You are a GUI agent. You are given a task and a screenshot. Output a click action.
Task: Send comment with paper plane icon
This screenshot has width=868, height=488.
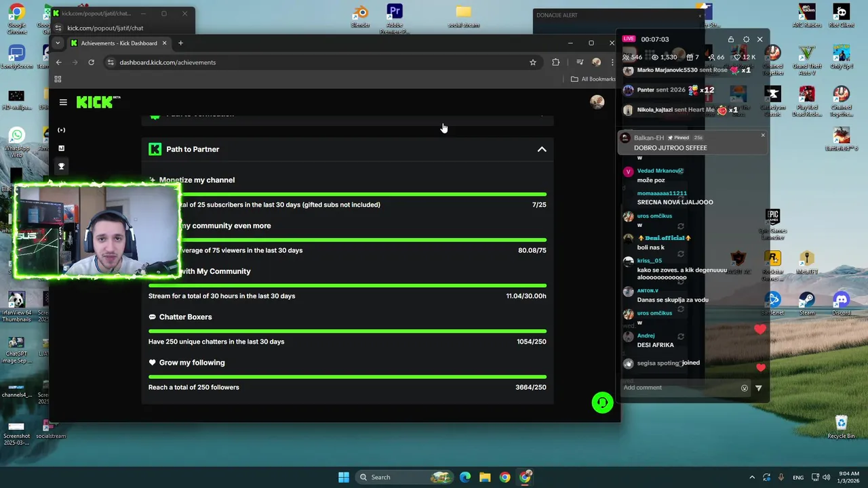(758, 388)
